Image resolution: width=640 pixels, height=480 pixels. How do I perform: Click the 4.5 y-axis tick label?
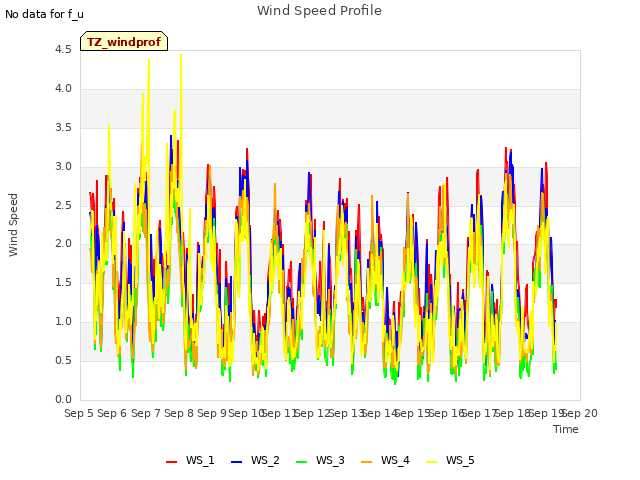tap(63, 50)
